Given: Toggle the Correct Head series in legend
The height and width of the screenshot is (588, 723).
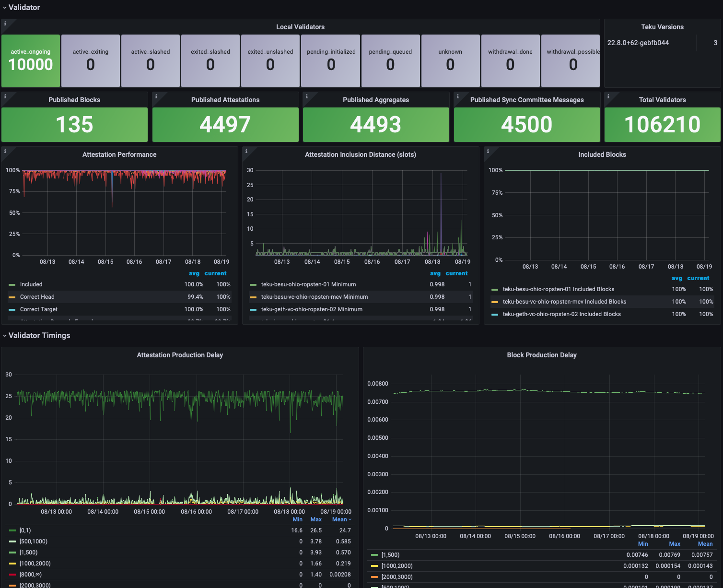Looking at the screenshot, I should point(37,297).
